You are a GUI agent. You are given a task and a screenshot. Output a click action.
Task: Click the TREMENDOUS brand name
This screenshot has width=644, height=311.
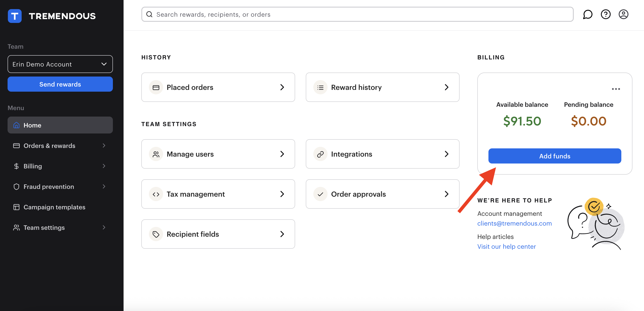pos(62,16)
